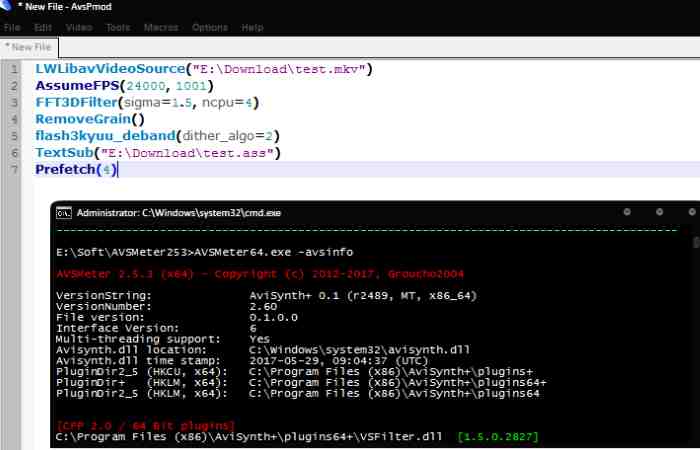700x450 pixels.
Task: Click the PluginDir+ (HKLM, x64) path
Action: (x=398, y=383)
